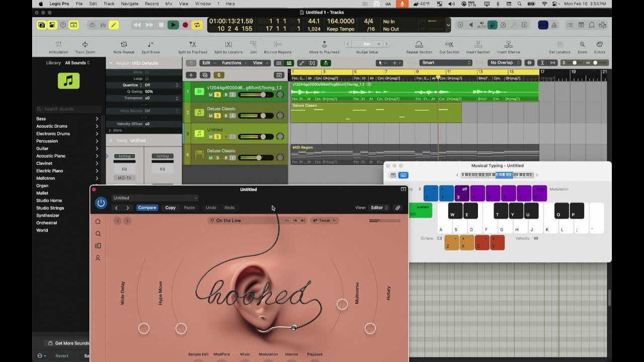Click the Note Repeat toolbar icon

[x=124, y=44]
